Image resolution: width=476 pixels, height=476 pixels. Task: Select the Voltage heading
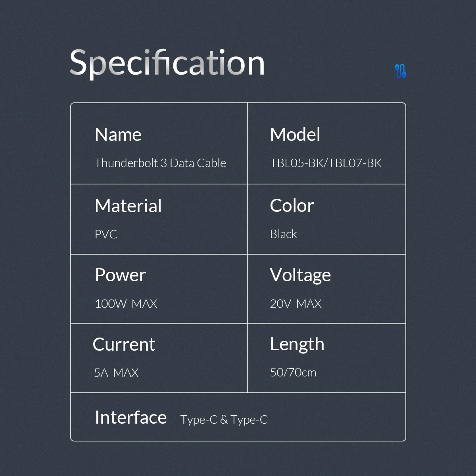pyautogui.click(x=300, y=275)
